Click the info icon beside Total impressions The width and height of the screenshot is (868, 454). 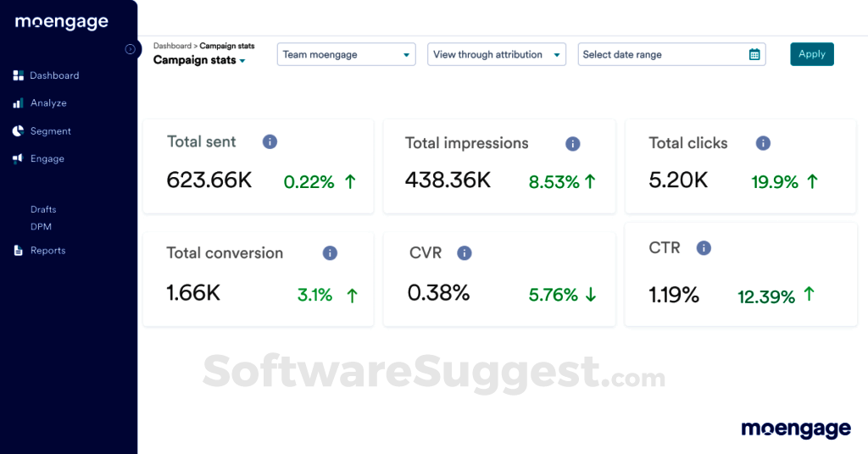click(x=572, y=144)
